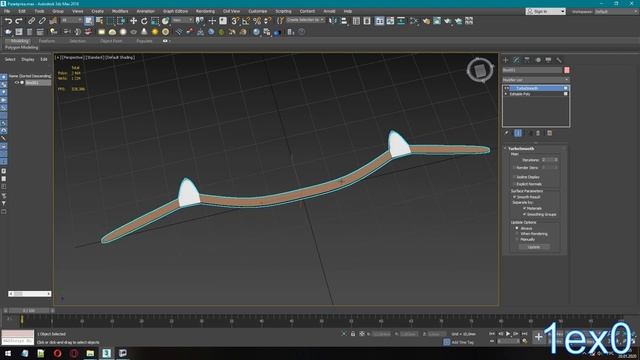This screenshot has height=360, width=640.
Task: Click the object color swatch beside name
Action: [x=567, y=71]
